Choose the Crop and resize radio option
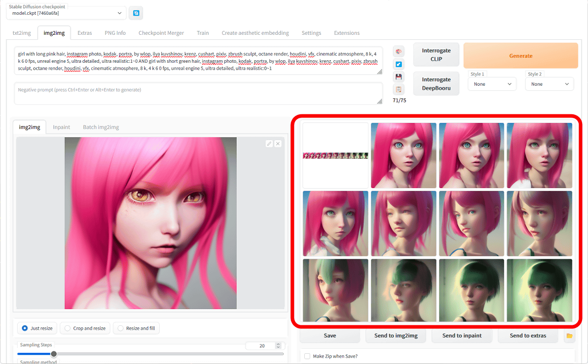 68,328
